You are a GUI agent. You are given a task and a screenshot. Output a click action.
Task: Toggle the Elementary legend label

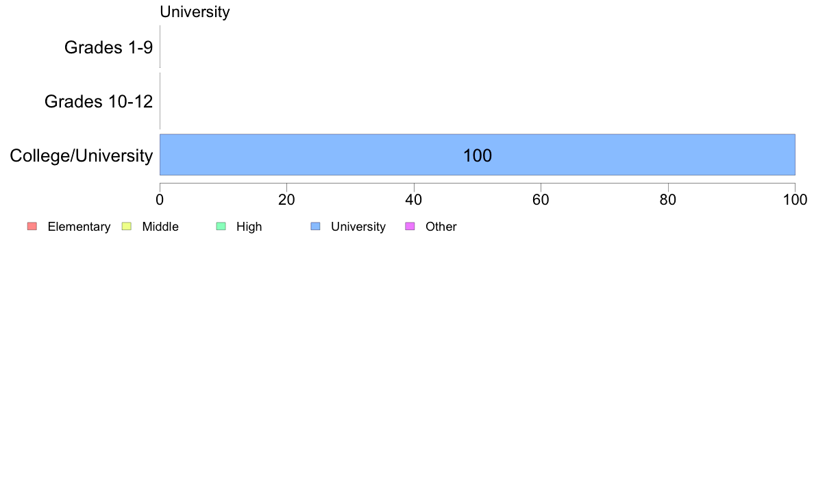click(x=79, y=227)
